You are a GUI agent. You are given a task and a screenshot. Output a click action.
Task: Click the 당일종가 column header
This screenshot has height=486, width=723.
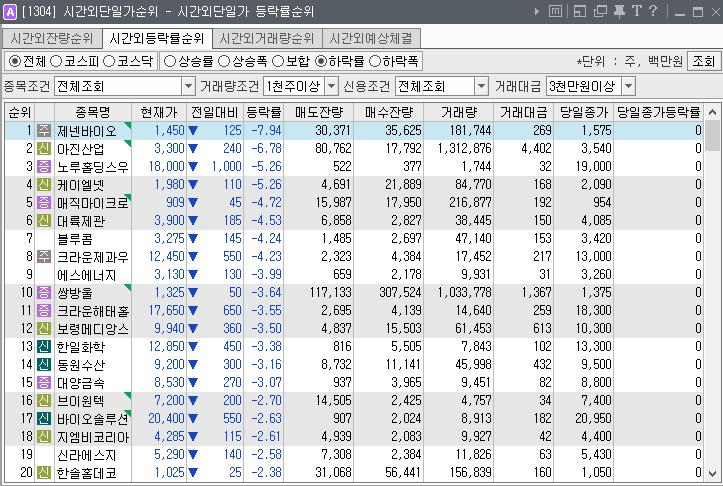tap(584, 112)
